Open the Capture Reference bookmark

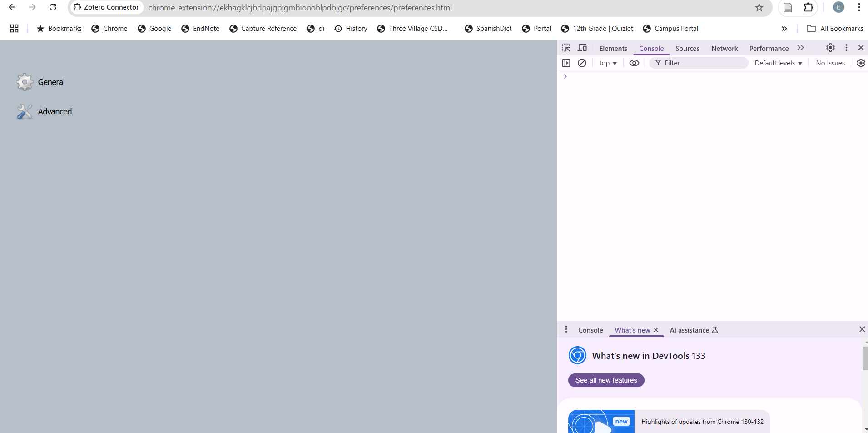[x=263, y=29]
